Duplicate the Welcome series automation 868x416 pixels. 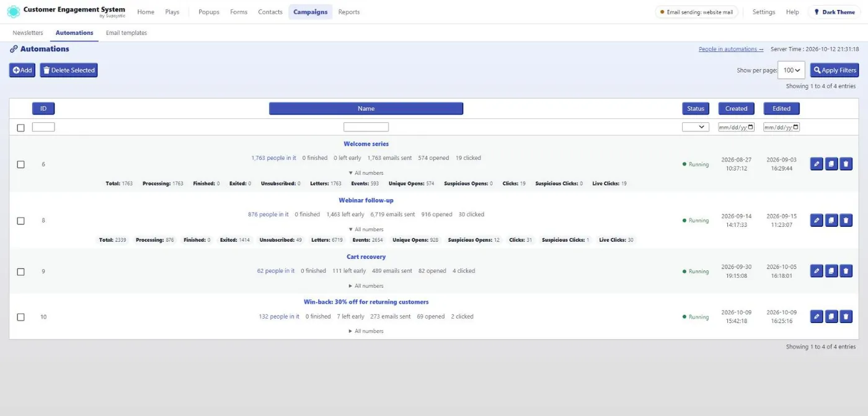831,164
